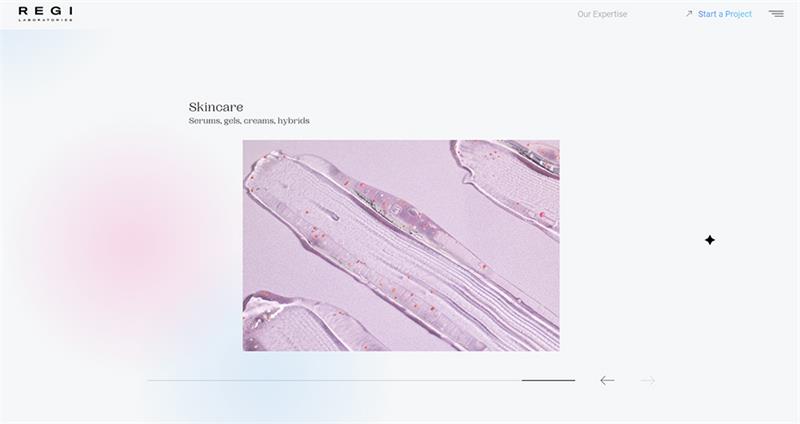Click the Serums, gels, creams, hybrids subtitle
800x424 pixels.
tap(249, 121)
